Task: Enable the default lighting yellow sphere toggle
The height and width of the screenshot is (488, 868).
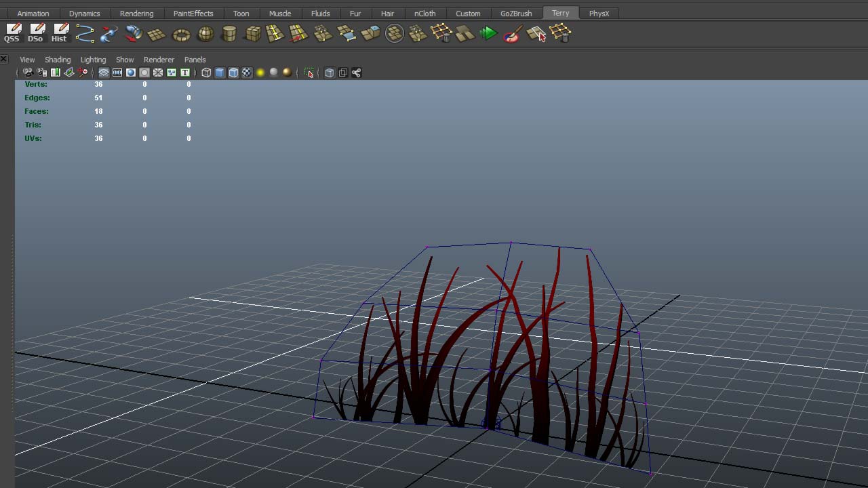Action: click(260, 73)
